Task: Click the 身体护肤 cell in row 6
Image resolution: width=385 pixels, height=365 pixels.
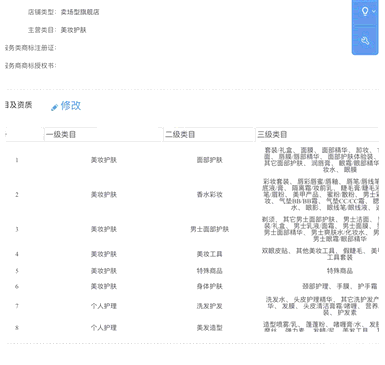Action: [209, 286]
